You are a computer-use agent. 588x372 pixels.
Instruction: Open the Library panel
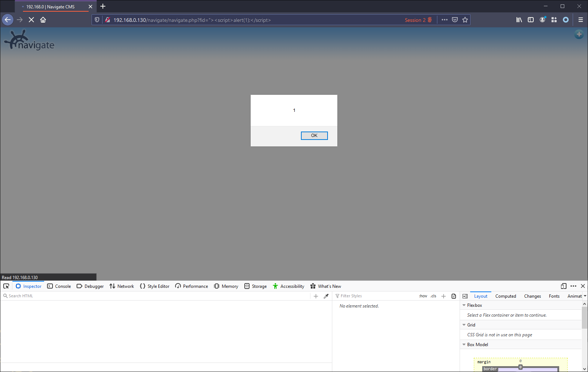tap(519, 20)
